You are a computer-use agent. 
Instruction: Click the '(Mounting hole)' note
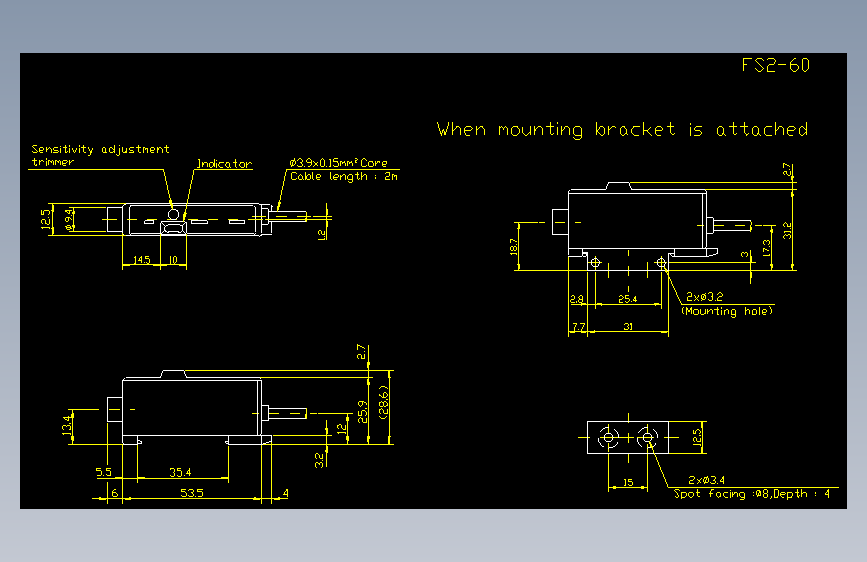point(727,311)
